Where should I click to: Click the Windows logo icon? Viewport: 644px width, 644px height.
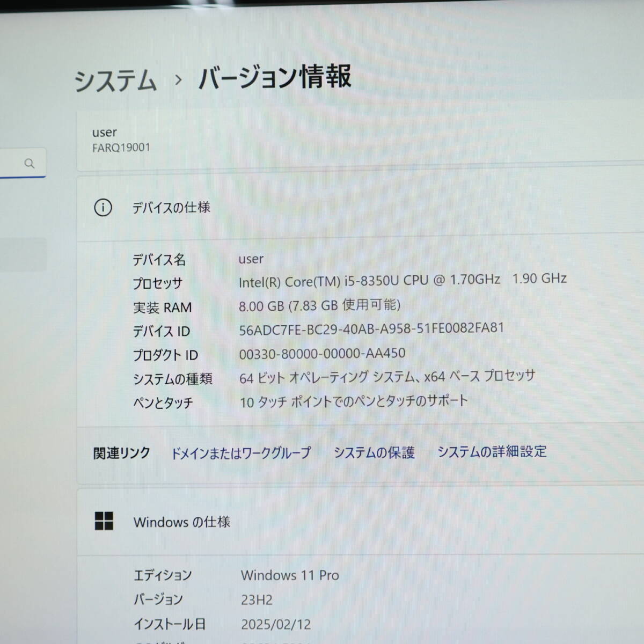104,521
